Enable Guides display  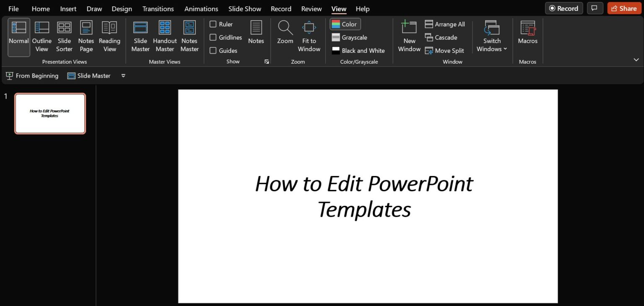(x=213, y=50)
